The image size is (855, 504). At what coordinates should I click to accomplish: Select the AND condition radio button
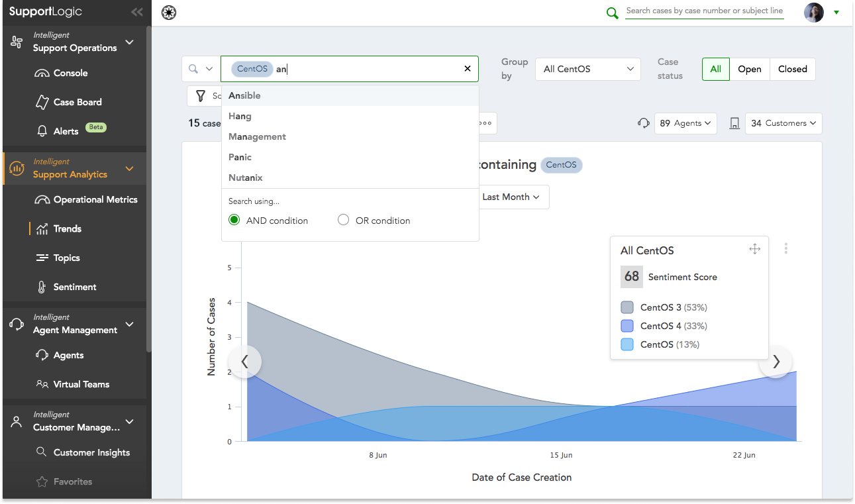(234, 220)
